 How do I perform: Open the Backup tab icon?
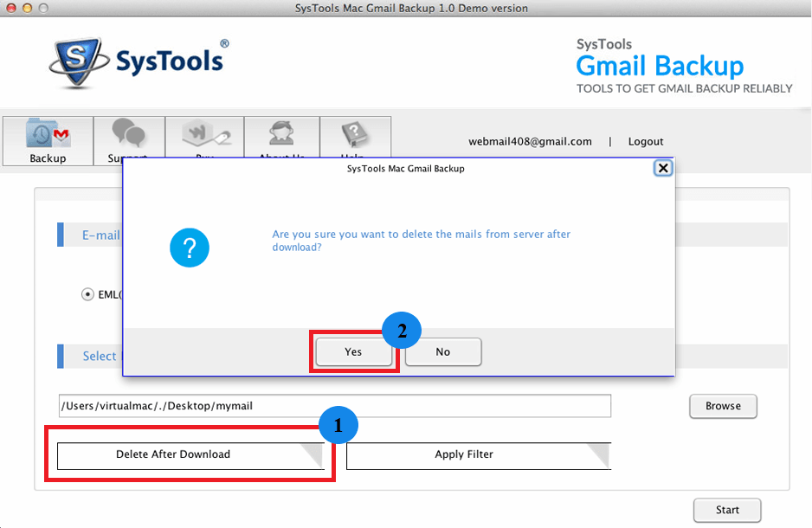point(48,141)
